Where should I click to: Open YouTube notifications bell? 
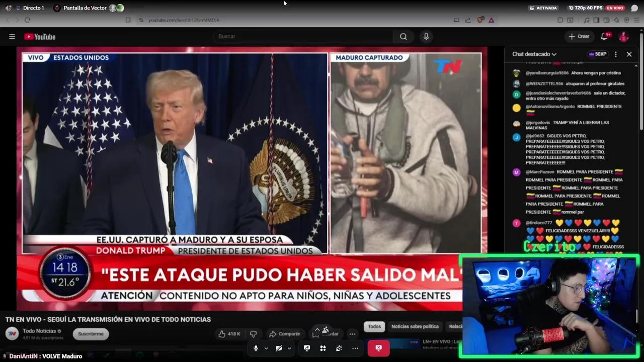[604, 36]
